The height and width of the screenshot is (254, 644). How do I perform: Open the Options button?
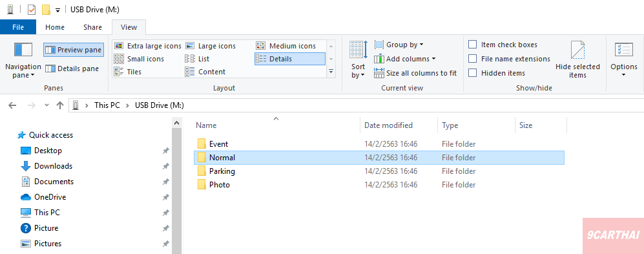click(x=624, y=60)
